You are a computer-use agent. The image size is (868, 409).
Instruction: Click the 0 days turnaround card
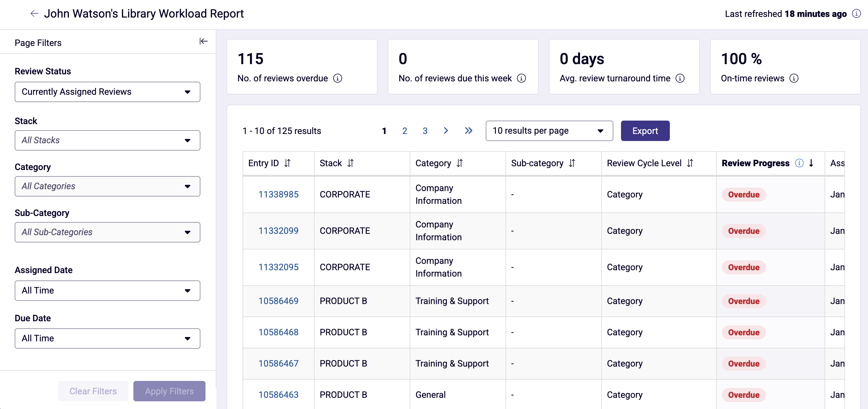(624, 67)
